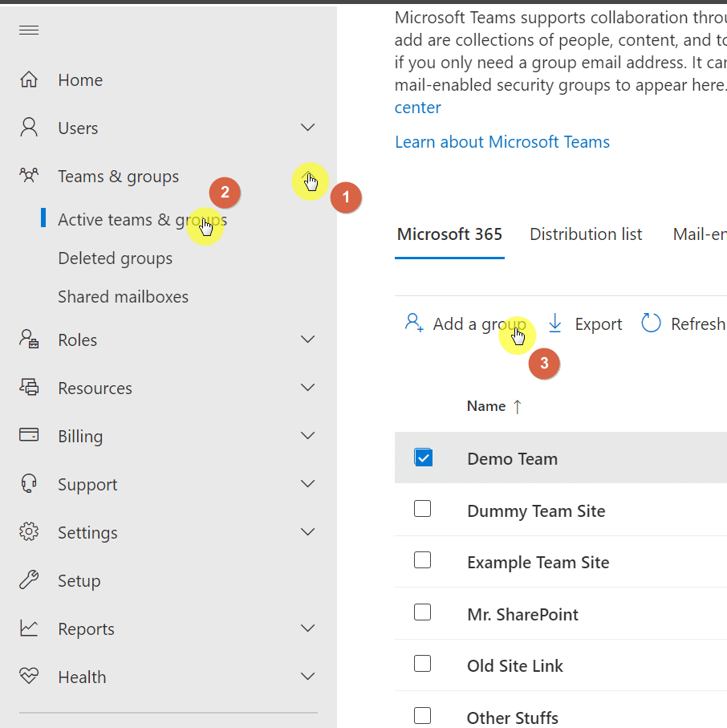Viewport: 727px width, 728px height.
Task: Open Learn about Microsoft Teams link
Action: pos(502,142)
